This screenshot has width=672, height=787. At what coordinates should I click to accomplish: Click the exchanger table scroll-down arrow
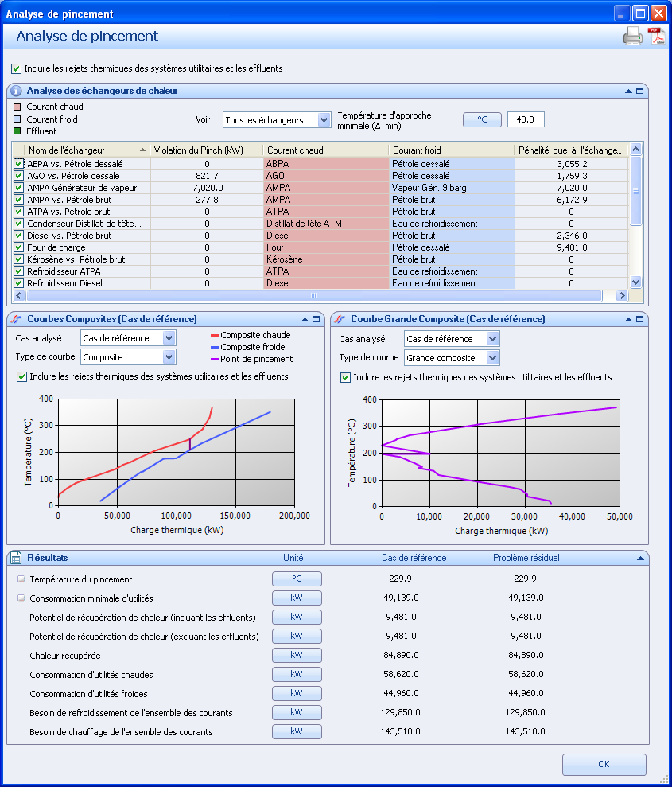click(635, 282)
